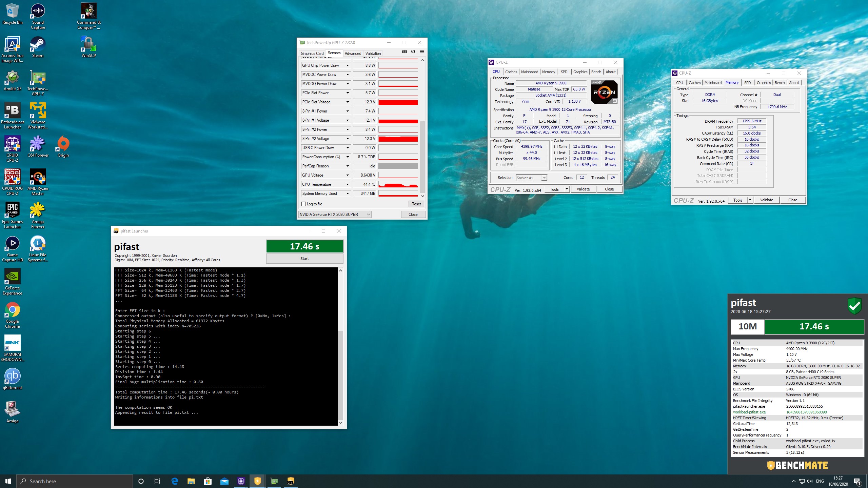This screenshot has width=868, height=488.
Task: Open the Epic Games Launcher icon
Action: tap(12, 216)
